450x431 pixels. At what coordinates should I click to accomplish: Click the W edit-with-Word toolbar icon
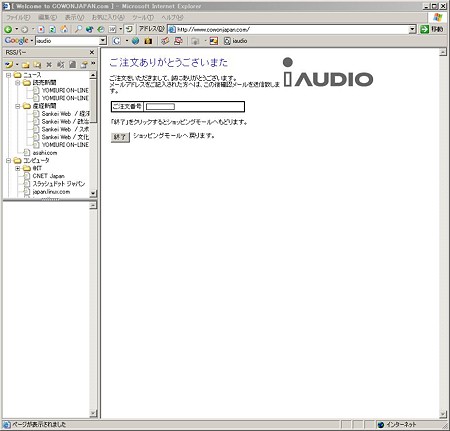pos(112,29)
